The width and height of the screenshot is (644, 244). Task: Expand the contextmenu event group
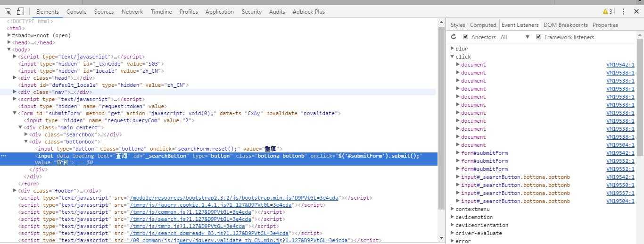[x=452, y=209]
